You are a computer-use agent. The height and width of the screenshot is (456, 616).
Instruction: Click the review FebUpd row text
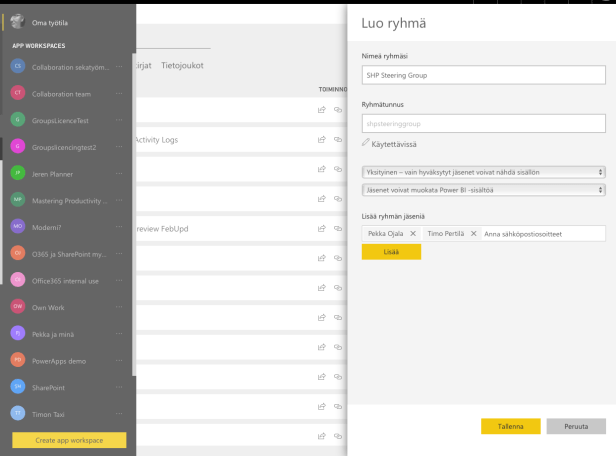[x=163, y=229]
